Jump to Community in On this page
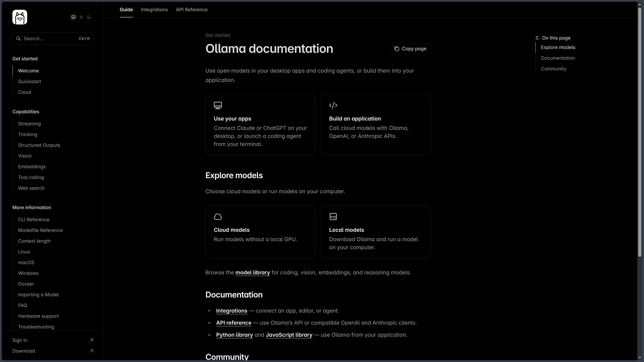Viewport: 644px width, 362px height. point(553,69)
